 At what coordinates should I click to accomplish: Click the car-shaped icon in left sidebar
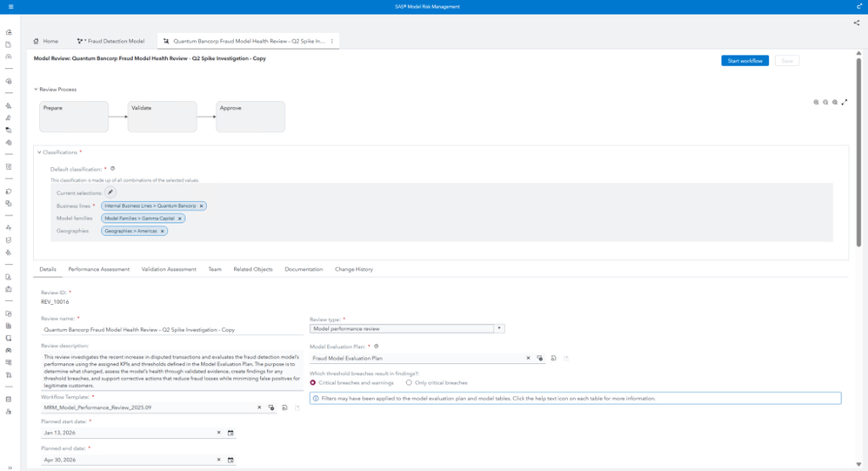pyautogui.click(x=9, y=350)
